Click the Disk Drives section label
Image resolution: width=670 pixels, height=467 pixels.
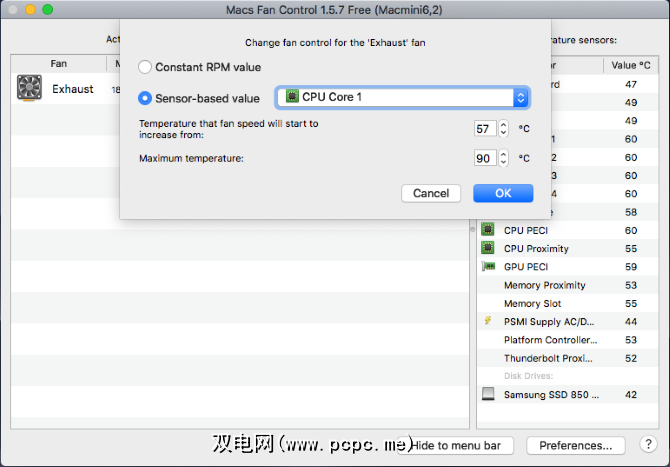(x=528, y=376)
